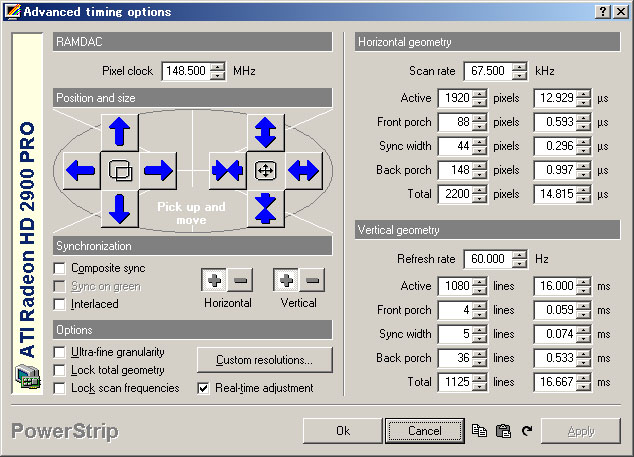Click the vertical Back porch 36 field
Viewport: 634px width, 457px height.
[455, 358]
